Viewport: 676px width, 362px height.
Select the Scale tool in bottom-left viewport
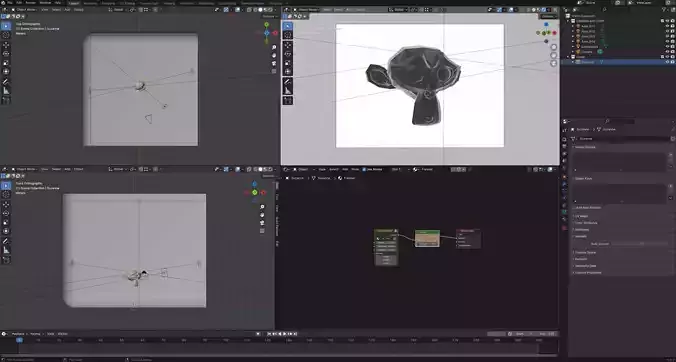pyautogui.click(x=6, y=222)
